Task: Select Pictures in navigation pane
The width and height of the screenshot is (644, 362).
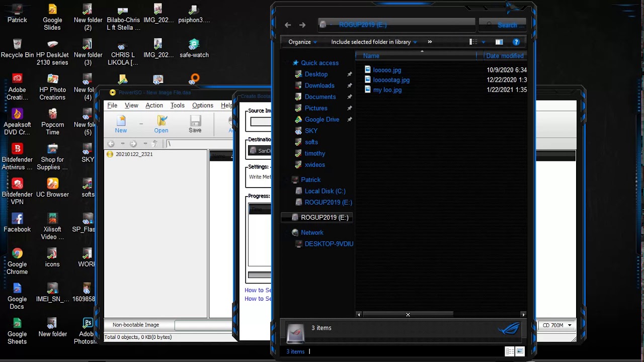Action: click(x=316, y=108)
